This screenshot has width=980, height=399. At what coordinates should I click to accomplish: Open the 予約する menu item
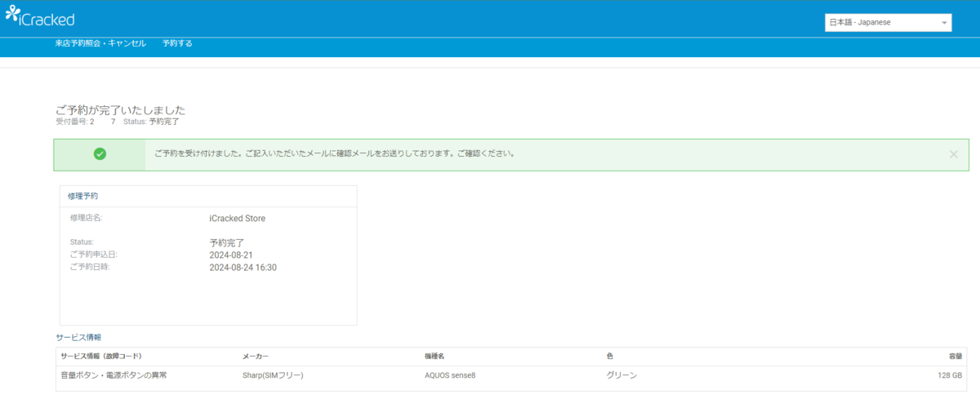[177, 43]
